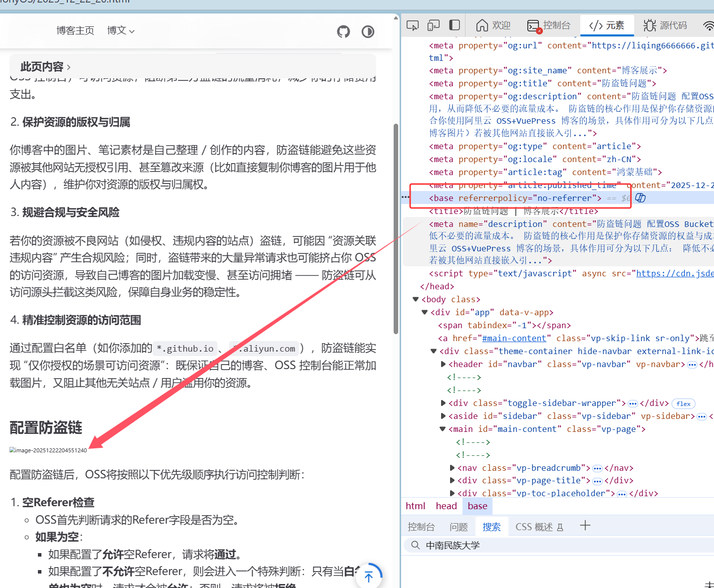Expand the 此页内容 table of contents
Image resolution: width=714 pixels, height=588 pixels.
click(45, 67)
